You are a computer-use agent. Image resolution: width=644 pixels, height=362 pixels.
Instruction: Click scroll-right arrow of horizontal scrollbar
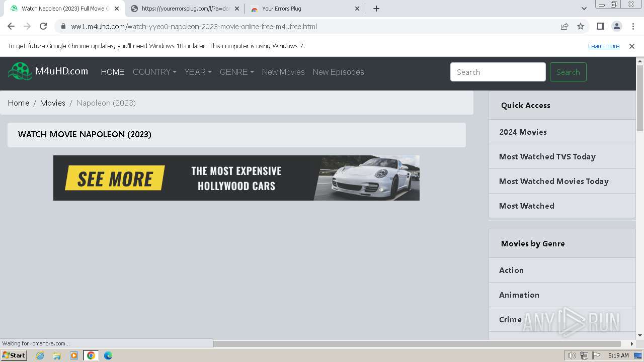[x=632, y=344]
